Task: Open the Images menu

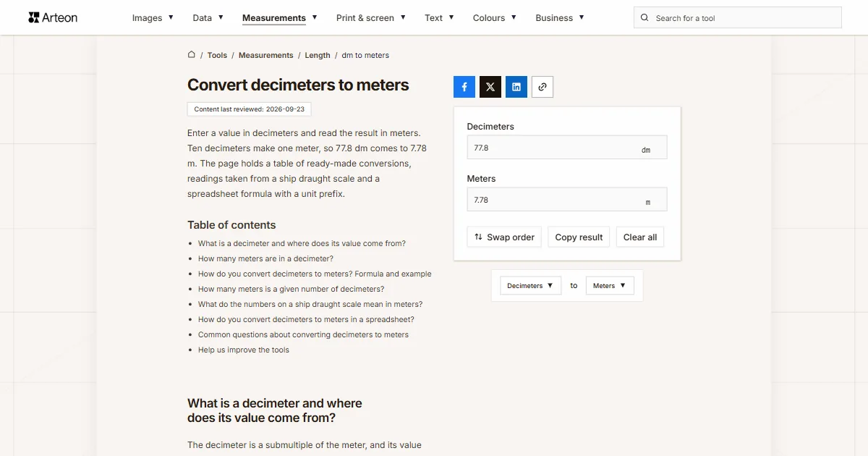Action: pyautogui.click(x=153, y=18)
